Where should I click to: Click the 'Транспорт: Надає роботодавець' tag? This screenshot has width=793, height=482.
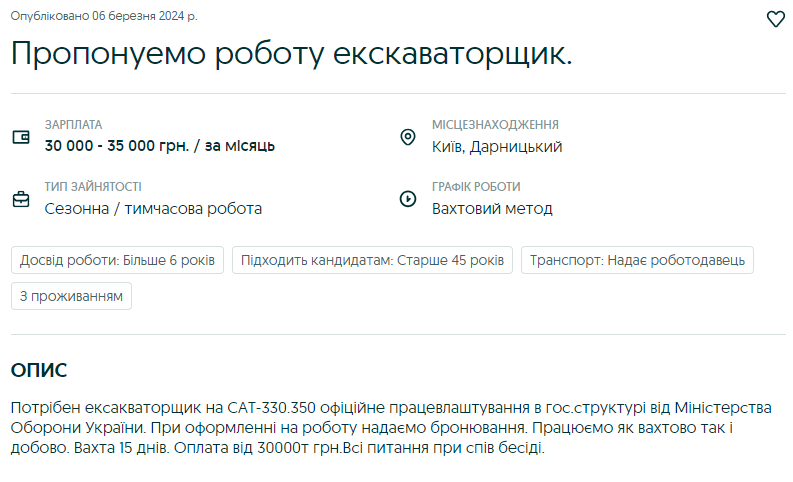click(x=637, y=260)
